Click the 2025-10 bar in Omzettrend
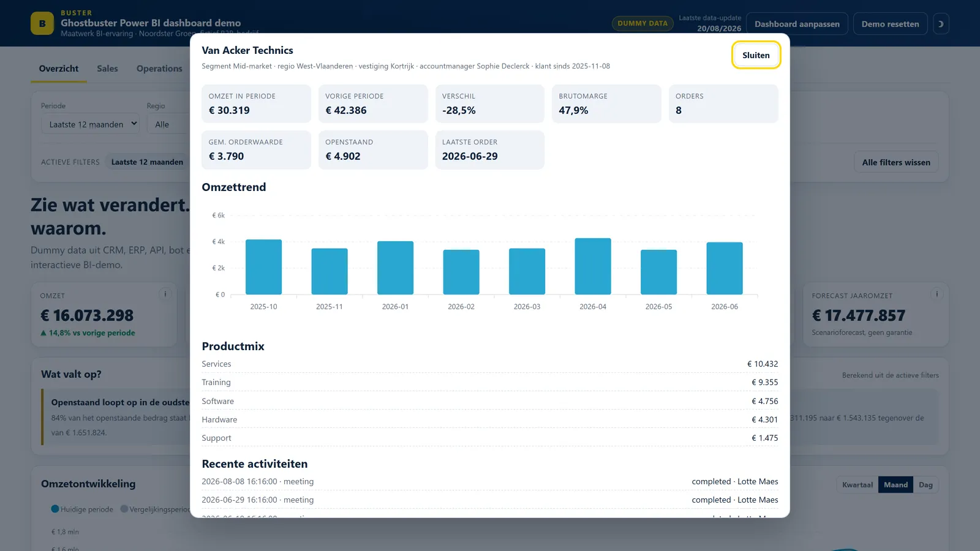The width and height of the screenshot is (980, 551). point(263,267)
